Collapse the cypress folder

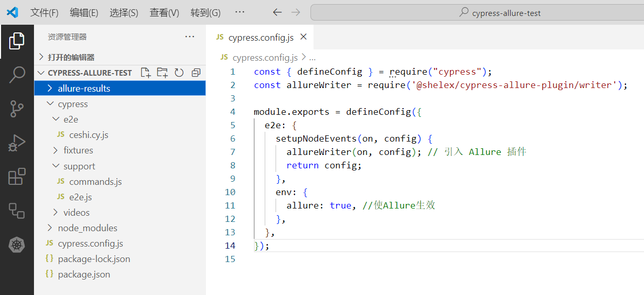(x=73, y=104)
